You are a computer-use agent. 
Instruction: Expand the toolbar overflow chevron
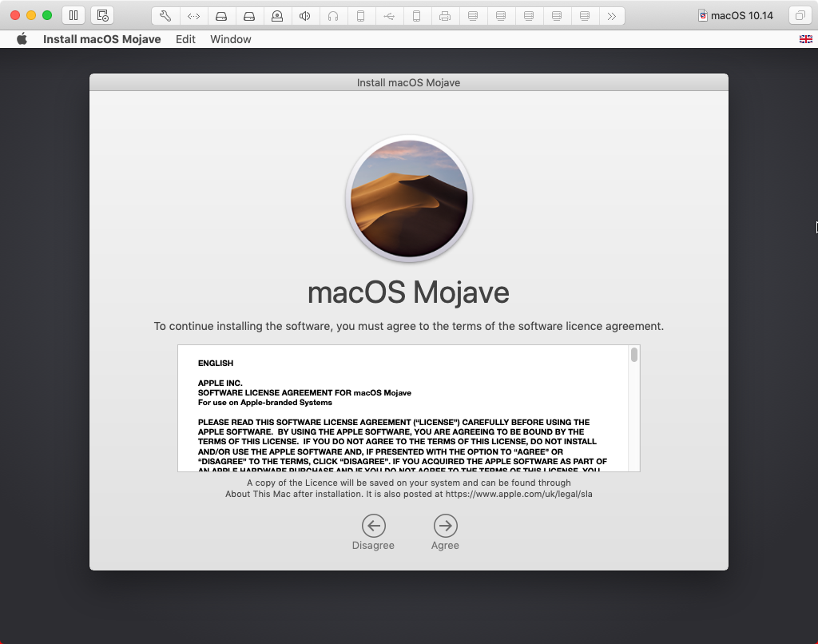[612, 14]
